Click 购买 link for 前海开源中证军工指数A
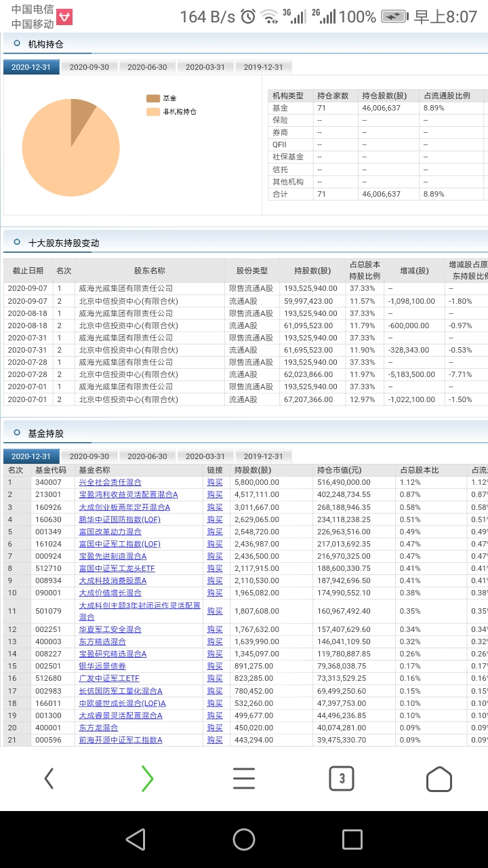488x868 pixels. tap(215, 740)
